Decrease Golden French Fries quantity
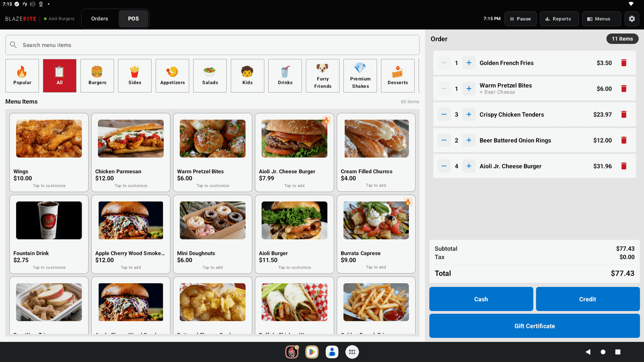The image size is (644, 362). pos(444,63)
